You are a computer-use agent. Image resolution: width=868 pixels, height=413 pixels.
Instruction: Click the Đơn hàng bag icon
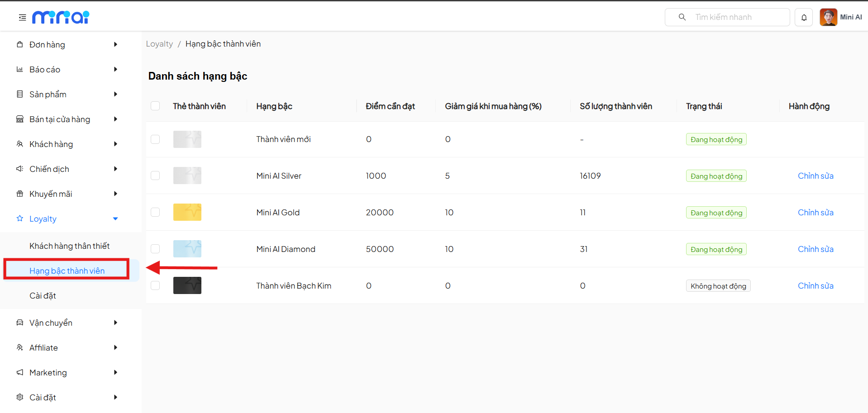(20, 44)
